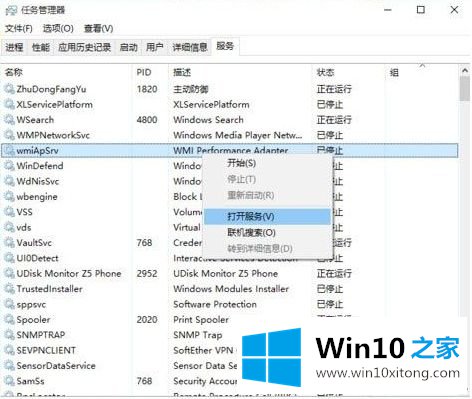Click the gear icon beside WSearch

9,120
